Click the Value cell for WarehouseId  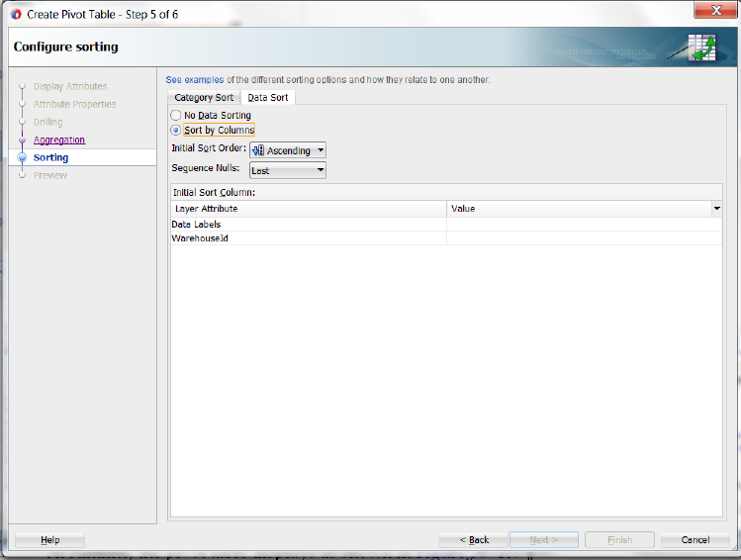(584, 237)
